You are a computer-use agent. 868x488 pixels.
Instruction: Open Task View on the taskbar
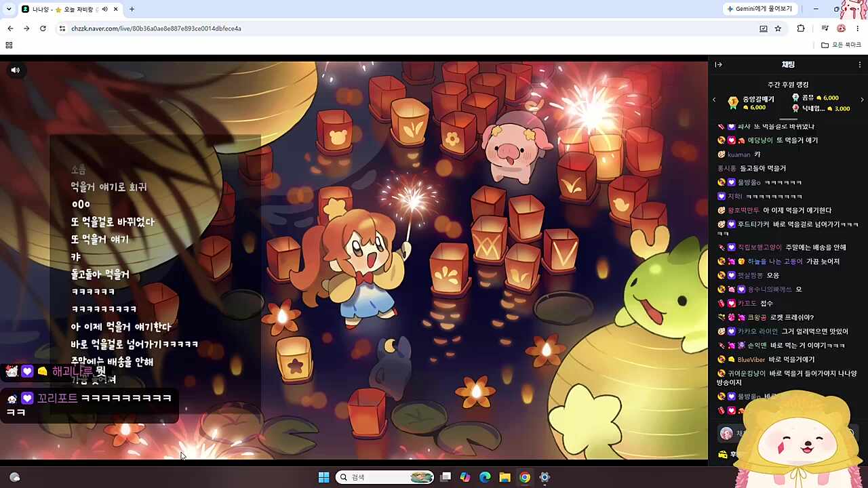click(446, 477)
